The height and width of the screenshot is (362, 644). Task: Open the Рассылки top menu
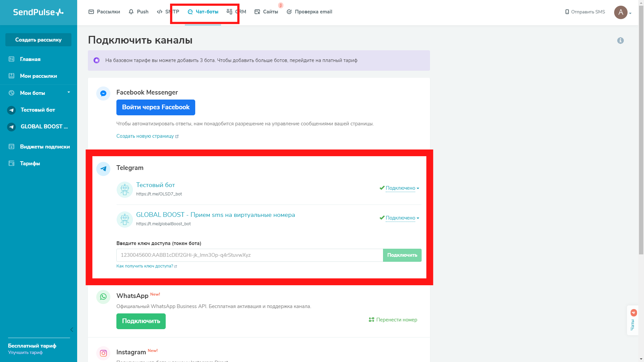[x=104, y=12]
